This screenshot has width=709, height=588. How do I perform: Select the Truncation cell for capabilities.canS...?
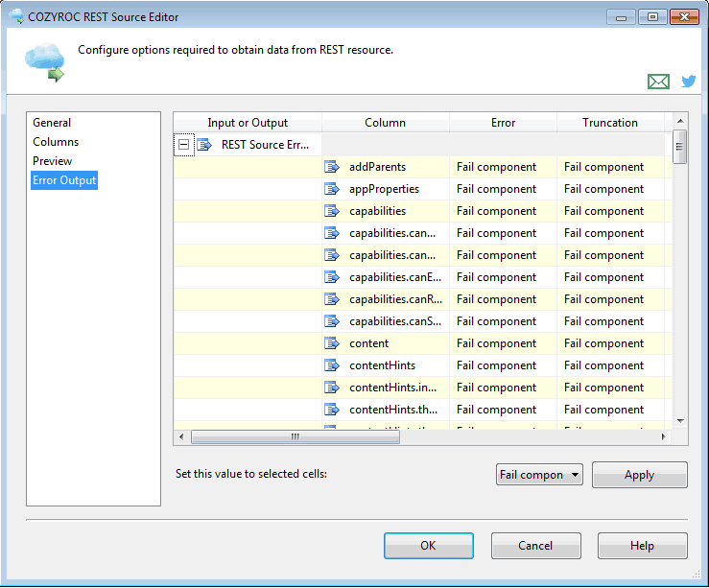(x=610, y=321)
